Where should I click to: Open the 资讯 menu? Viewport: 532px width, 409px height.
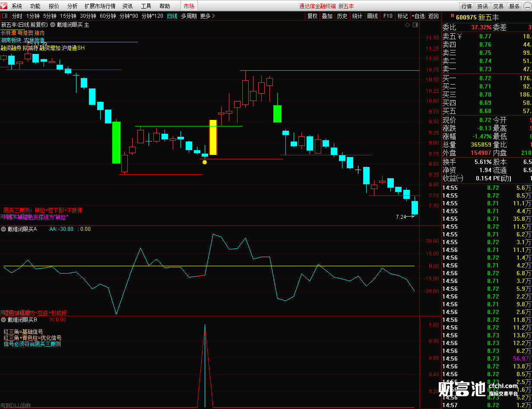(x=127, y=6)
